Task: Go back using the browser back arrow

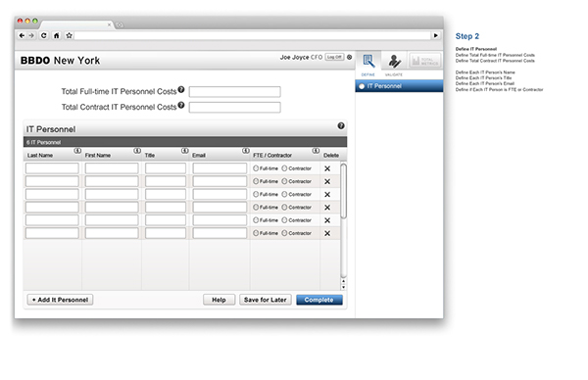Action: click(22, 35)
